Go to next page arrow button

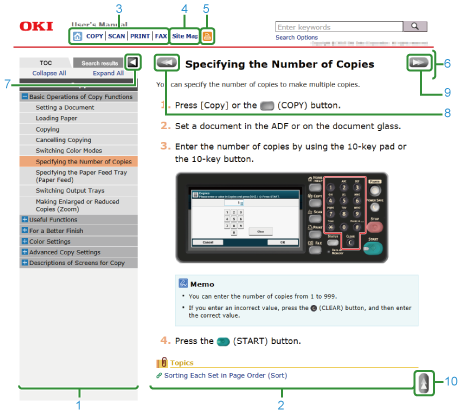[419, 62]
